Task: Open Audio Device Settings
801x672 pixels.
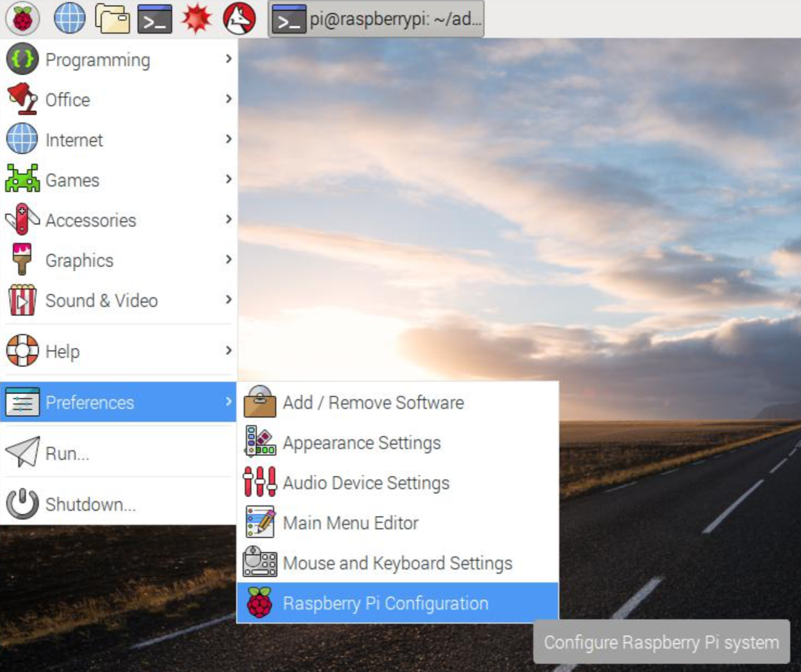Action: (398, 483)
